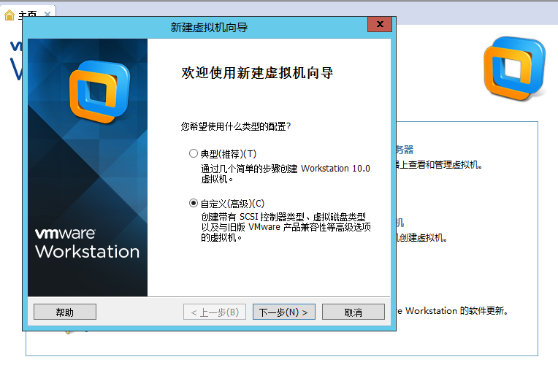558x392 pixels.
Task: Select the 典型(推荐)(T) radio button
Action: 194,154
